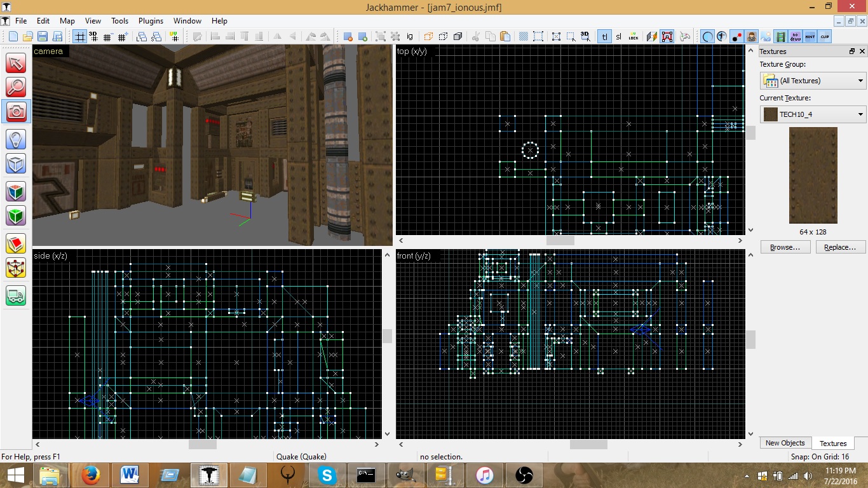Toggle the HINT filter button
The image size is (868, 488).
pos(810,36)
